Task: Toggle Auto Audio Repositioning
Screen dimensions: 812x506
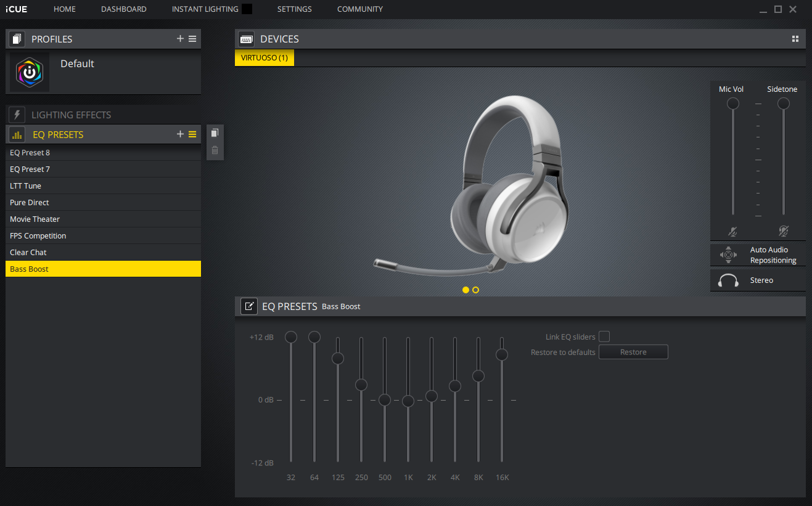Action: click(758, 255)
